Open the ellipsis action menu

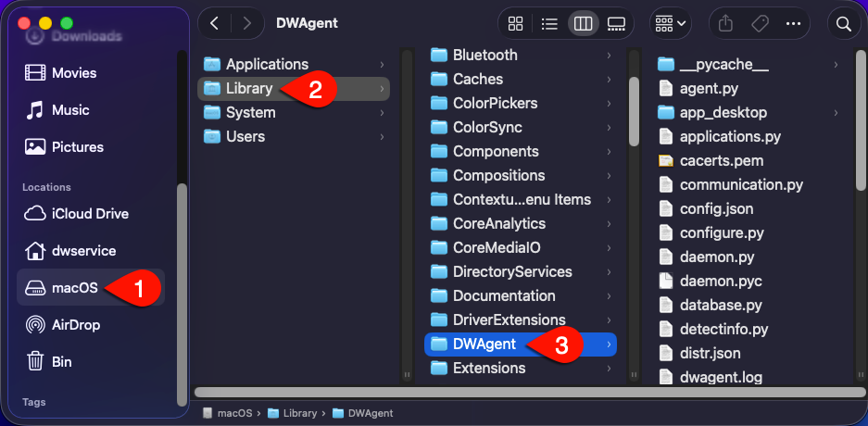(793, 23)
